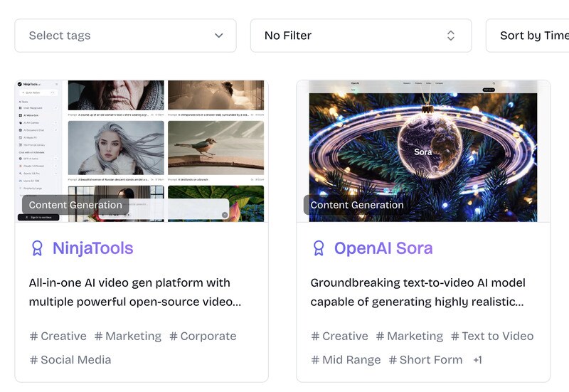Click Content Generation badge on NinjaTools card
Viewport: 569px width, 392px height.
(x=75, y=205)
